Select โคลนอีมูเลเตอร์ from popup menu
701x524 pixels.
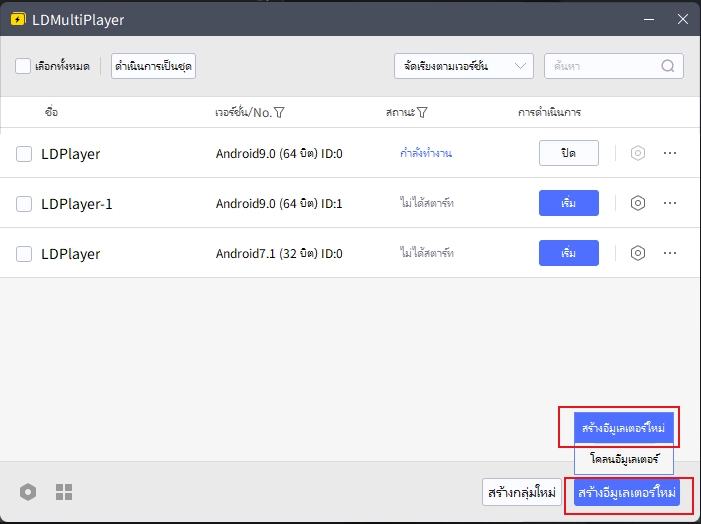[624, 459]
